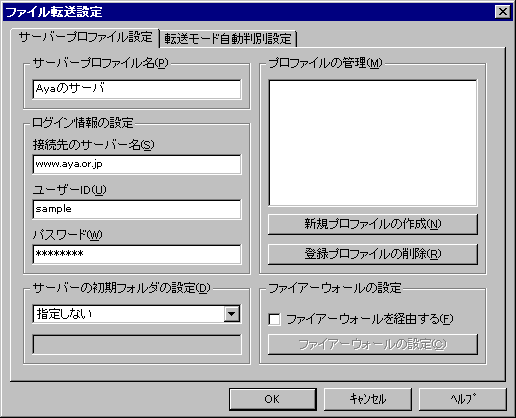This screenshot has width=516, height=418.
Task: Click the ユーザーID field containing sample
Action: [x=137, y=209]
